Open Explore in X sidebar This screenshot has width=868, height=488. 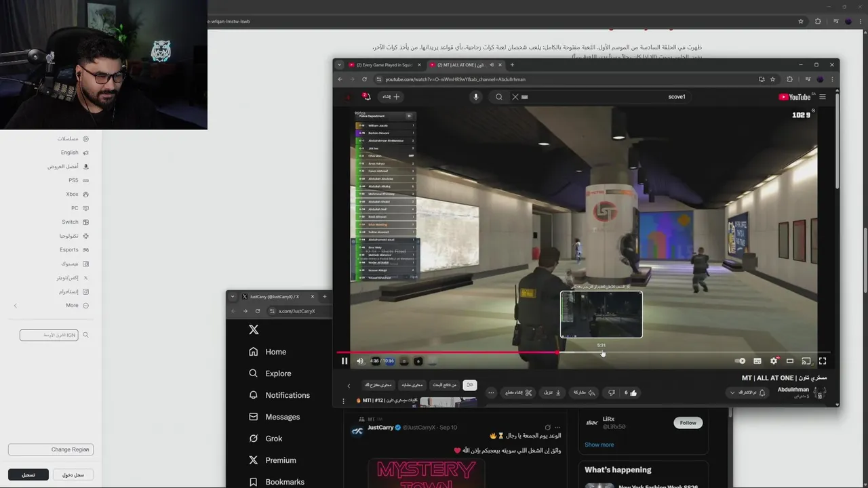coord(270,373)
